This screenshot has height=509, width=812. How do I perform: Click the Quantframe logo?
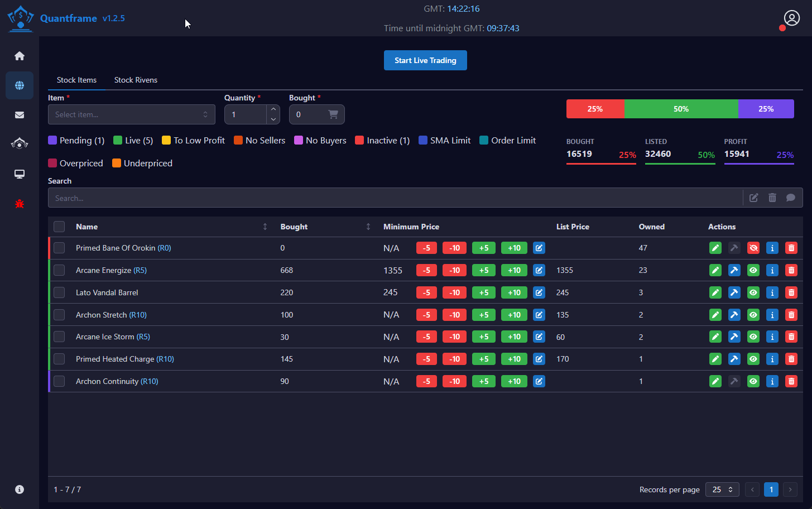[21, 18]
